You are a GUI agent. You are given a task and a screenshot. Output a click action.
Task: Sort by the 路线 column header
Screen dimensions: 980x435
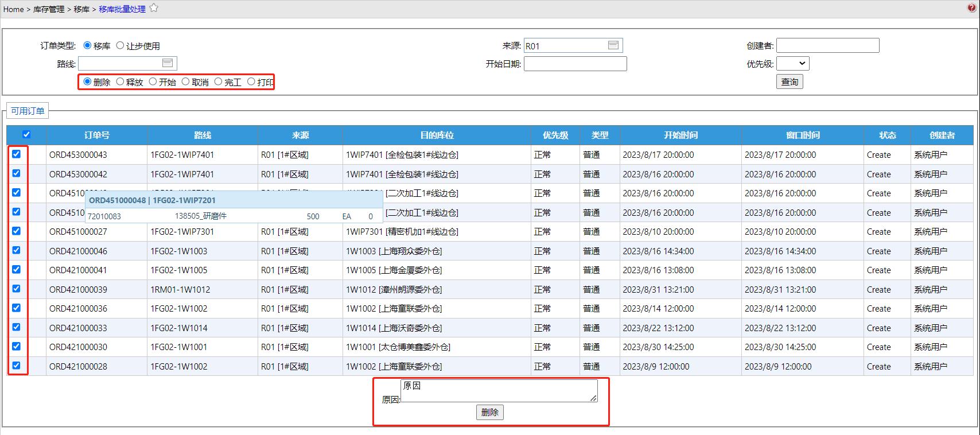click(x=203, y=135)
